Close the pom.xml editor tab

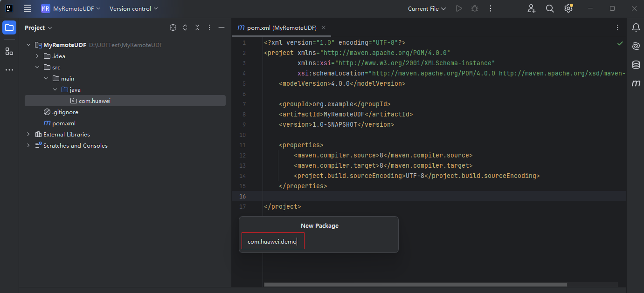click(x=324, y=27)
